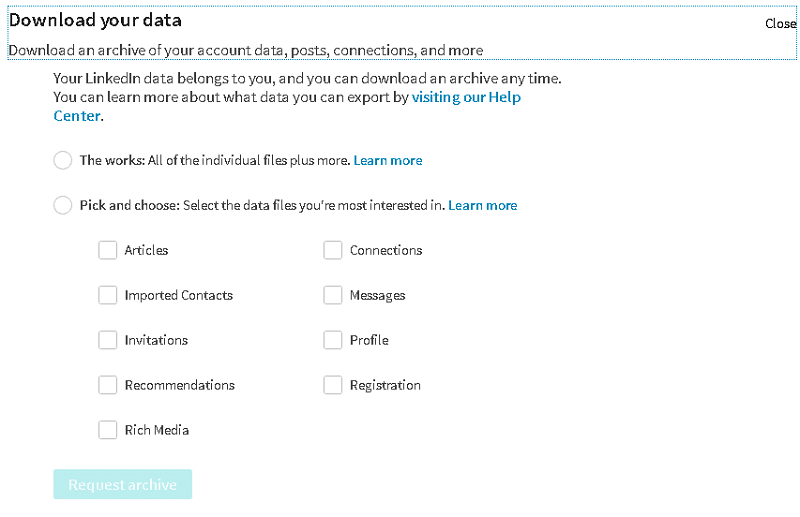Screen dimensions: 800x517
Task: Enable the Imported Contacts checkbox
Action: pos(108,295)
